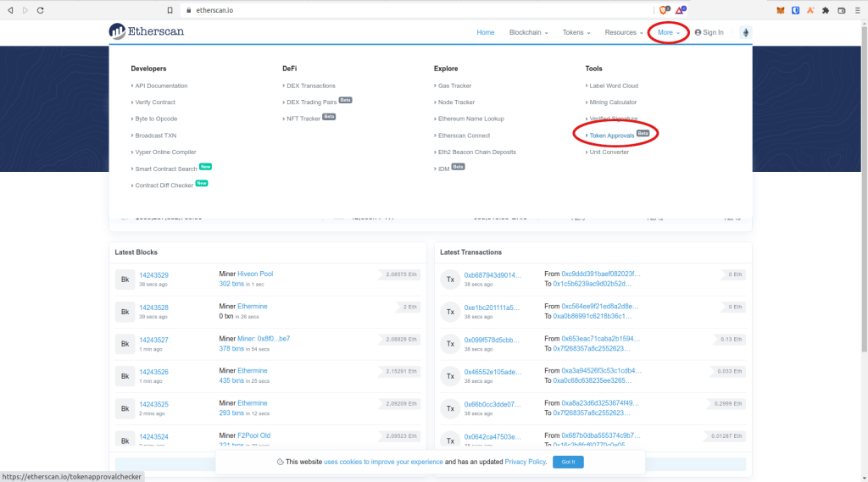
Task: Click the Brave rewards triangle icon
Action: tap(681, 10)
